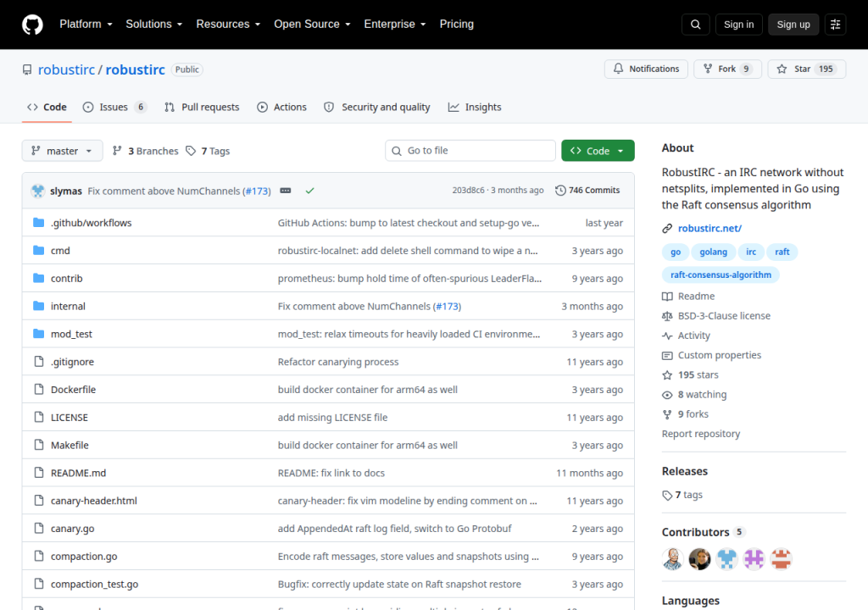Click the Notifications bell button
This screenshot has width=868, height=610.
(x=646, y=69)
